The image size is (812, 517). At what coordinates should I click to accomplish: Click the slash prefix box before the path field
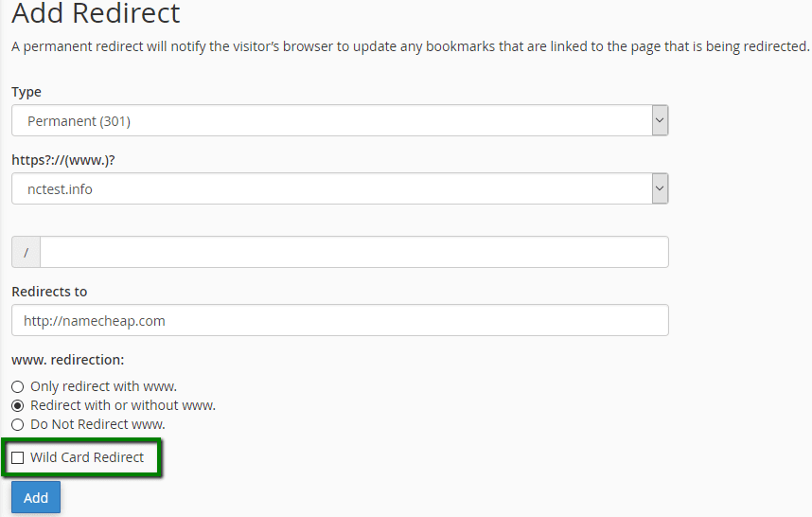[26, 252]
